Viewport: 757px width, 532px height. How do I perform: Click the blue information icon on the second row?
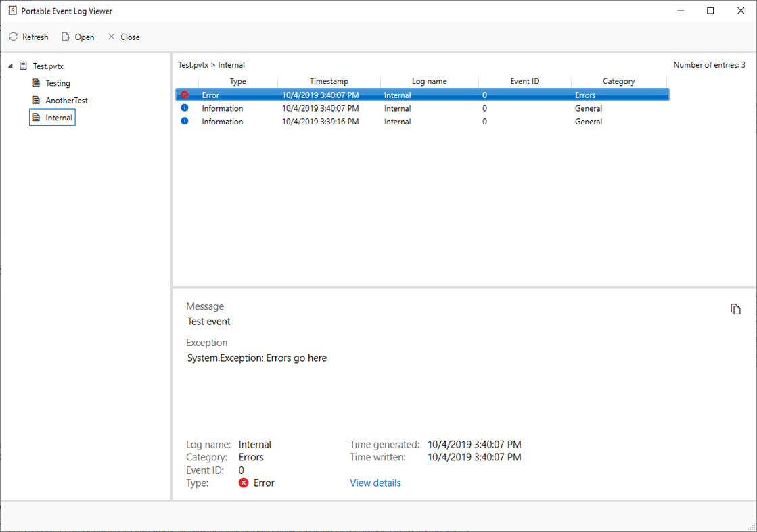185,108
